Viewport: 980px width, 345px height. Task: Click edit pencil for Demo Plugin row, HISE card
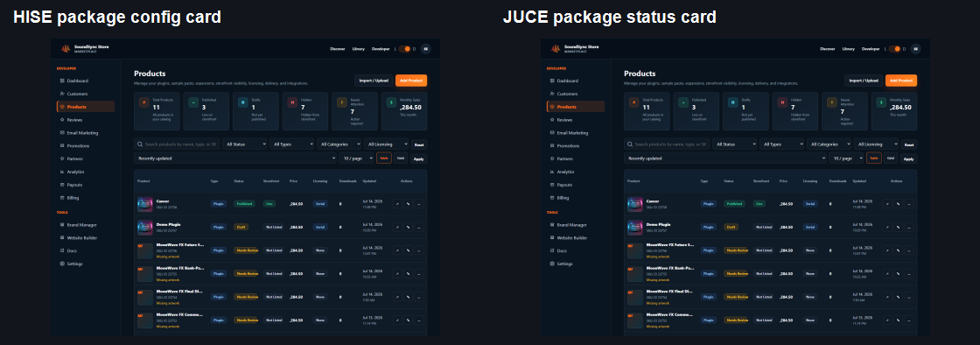408,227
